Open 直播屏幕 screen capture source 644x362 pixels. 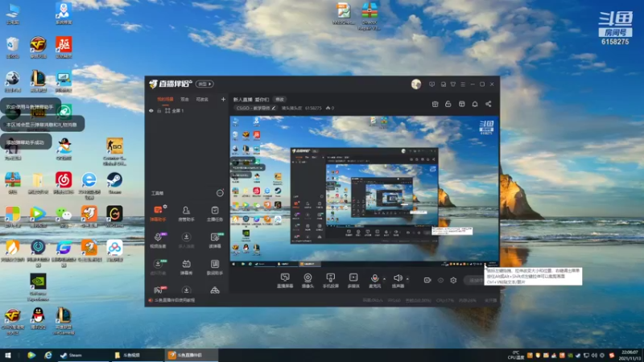point(285,281)
